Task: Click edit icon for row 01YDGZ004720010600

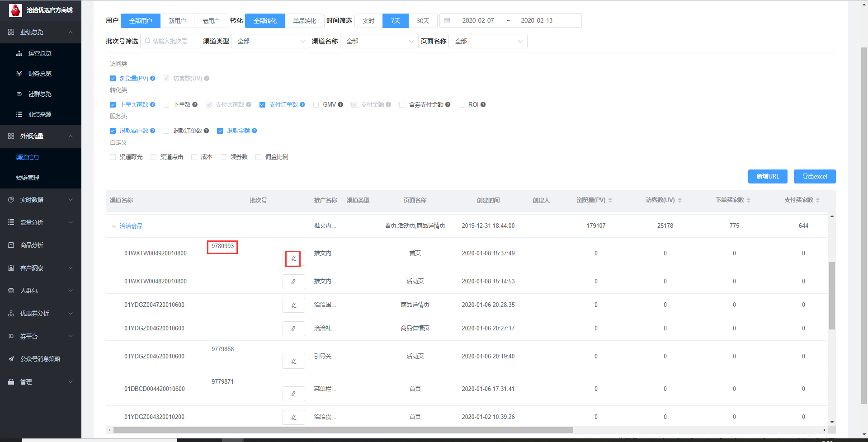Action: click(293, 305)
